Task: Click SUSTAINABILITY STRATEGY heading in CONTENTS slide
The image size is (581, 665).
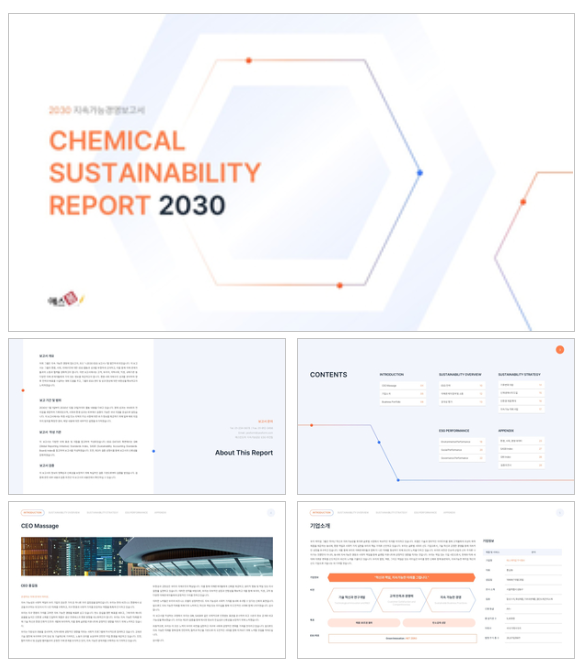Action: pos(520,374)
